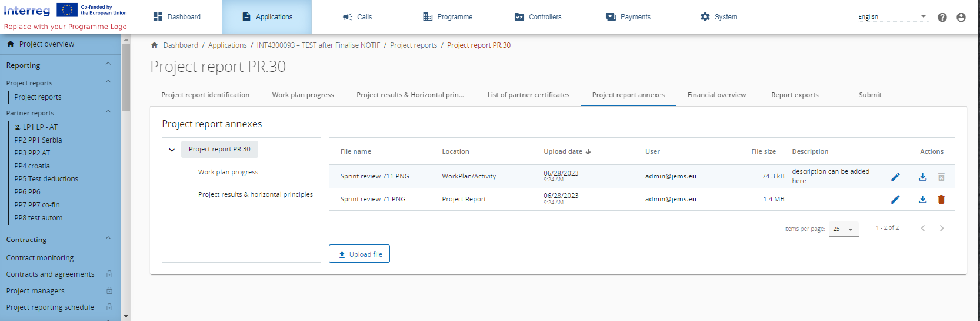Switch to the Financial overview tab
This screenshot has width=980, height=321.
tap(716, 95)
